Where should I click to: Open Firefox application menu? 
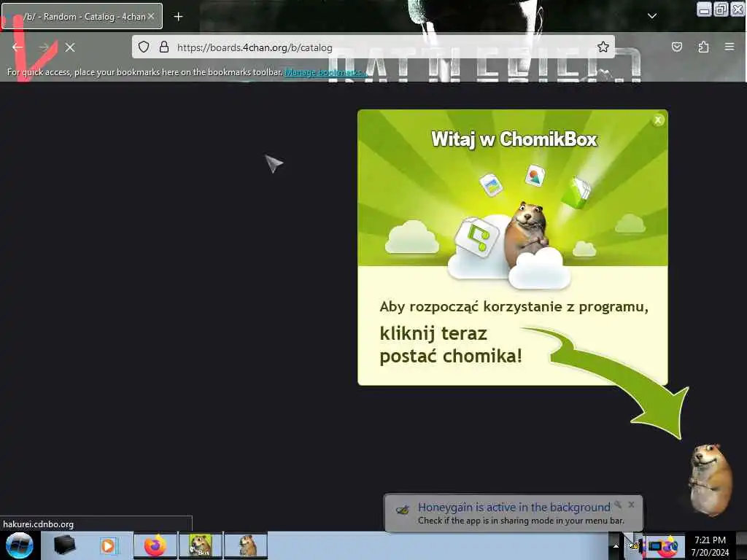(729, 47)
